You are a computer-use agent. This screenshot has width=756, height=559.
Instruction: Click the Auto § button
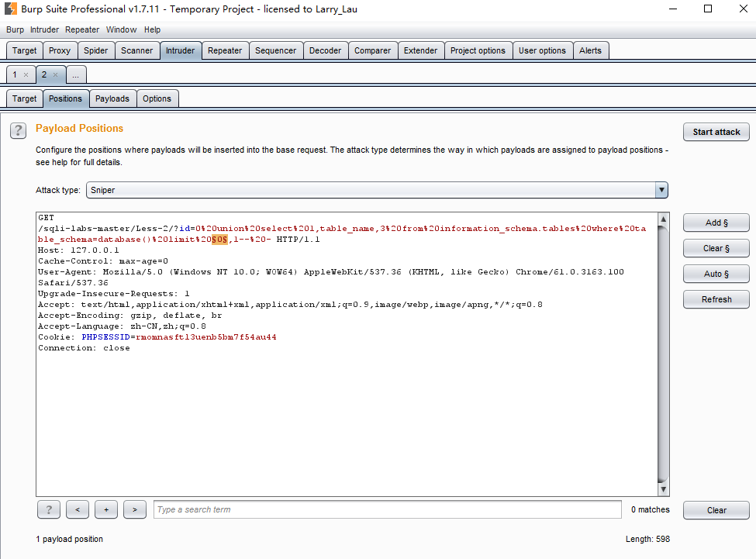tap(716, 274)
